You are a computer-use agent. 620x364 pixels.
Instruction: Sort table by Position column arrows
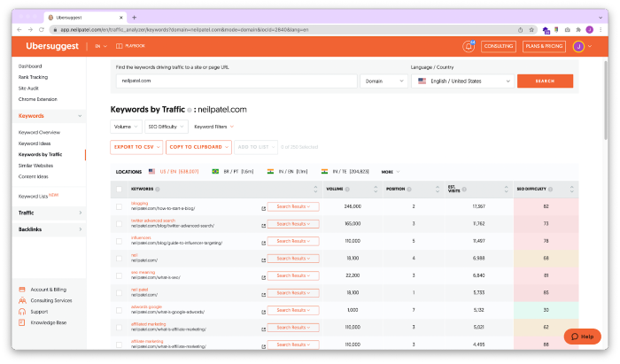(438, 190)
